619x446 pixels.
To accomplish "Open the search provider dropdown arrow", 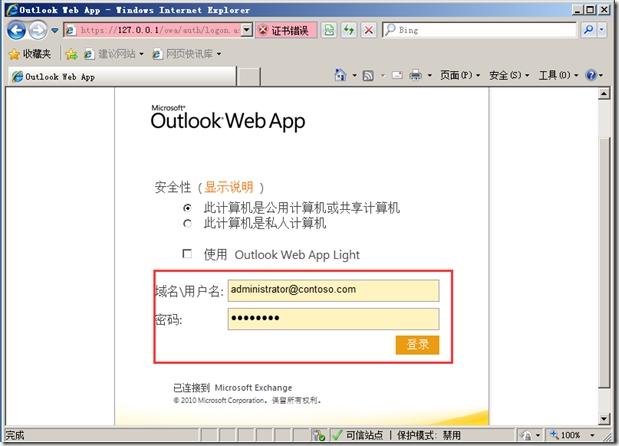I will [x=602, y=30].
